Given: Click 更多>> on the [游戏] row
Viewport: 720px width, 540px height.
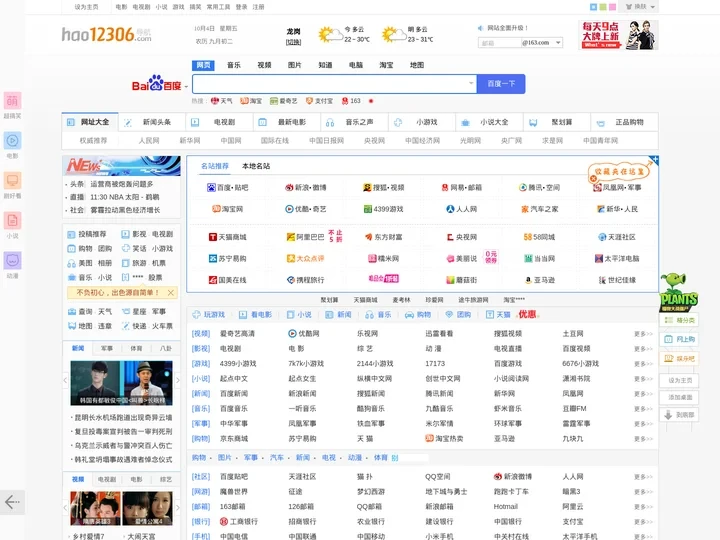Looking at the screenshot, I should pos(643,364).
